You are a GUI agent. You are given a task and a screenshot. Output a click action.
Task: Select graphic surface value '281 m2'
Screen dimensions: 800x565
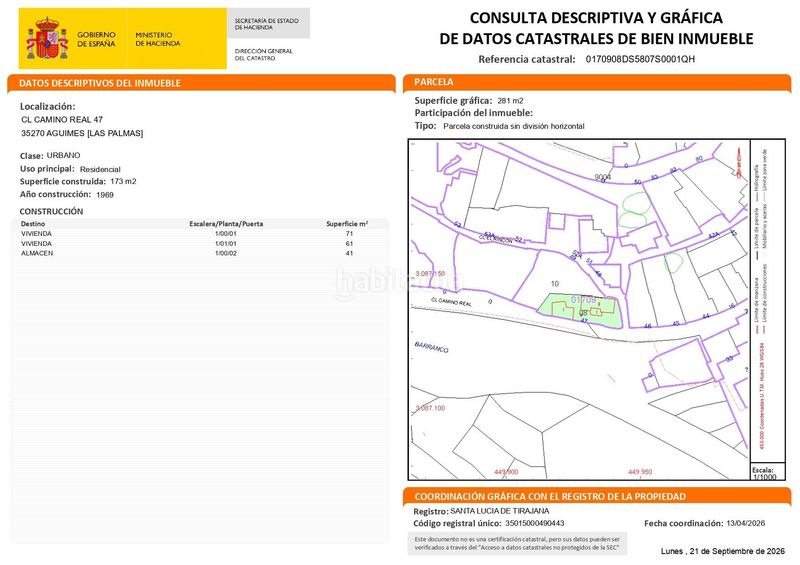pos(510,101)
